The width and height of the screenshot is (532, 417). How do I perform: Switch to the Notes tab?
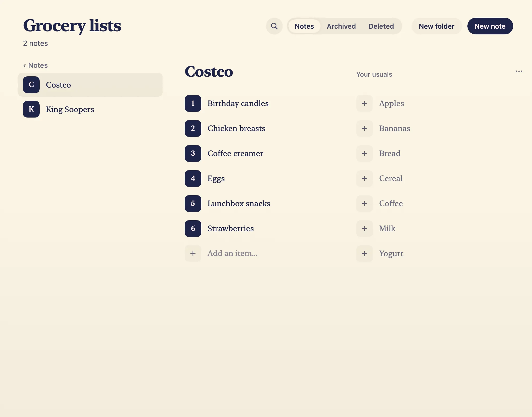[304, 26]
